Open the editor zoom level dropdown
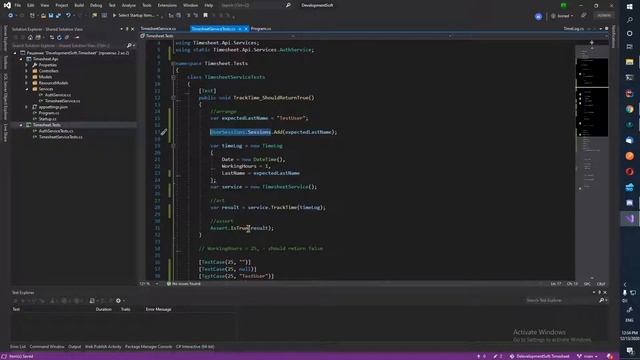This screenshot has width=640, height=360. pos(157,284)
